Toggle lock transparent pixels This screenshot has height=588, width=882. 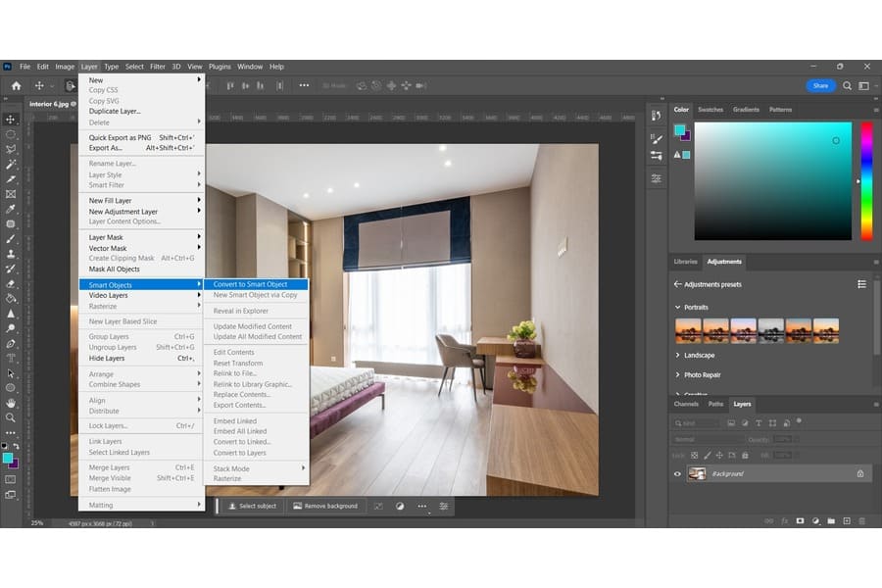click(694, 455)
